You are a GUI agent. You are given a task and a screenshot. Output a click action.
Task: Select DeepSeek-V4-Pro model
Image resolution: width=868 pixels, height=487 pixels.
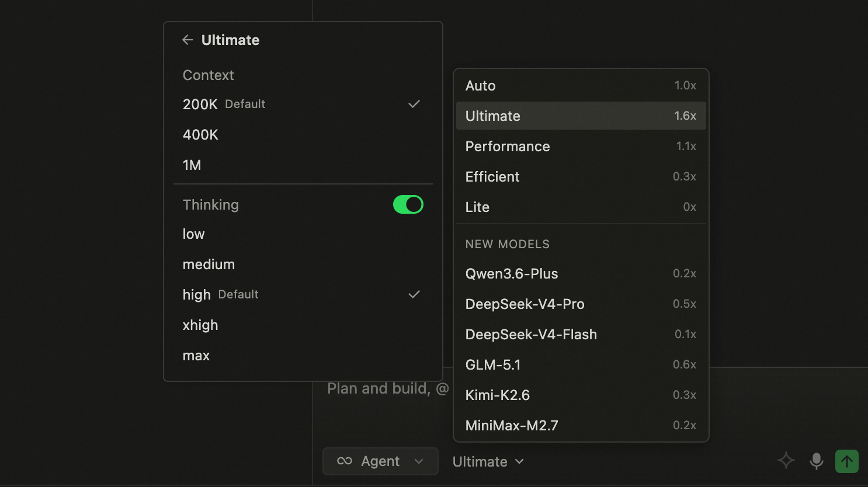[x=581, y=304]
